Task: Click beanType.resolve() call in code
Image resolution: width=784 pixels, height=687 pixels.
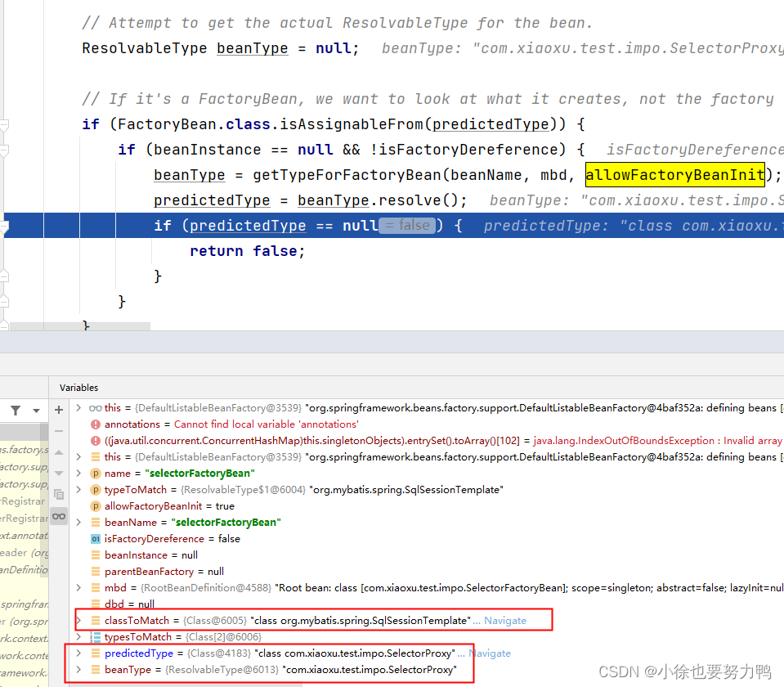Action: click(x=382, y=200)
